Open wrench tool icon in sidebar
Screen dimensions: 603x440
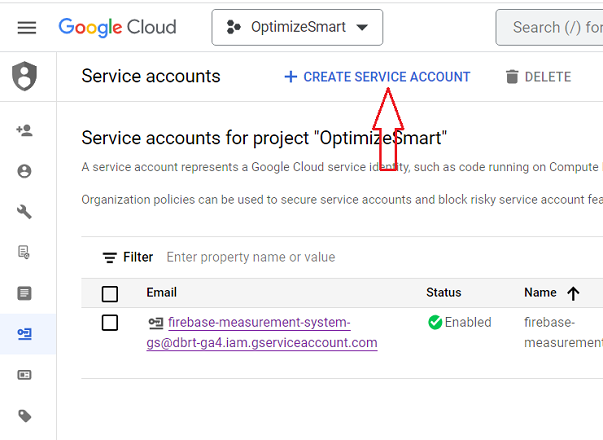[x=25, y=212]
